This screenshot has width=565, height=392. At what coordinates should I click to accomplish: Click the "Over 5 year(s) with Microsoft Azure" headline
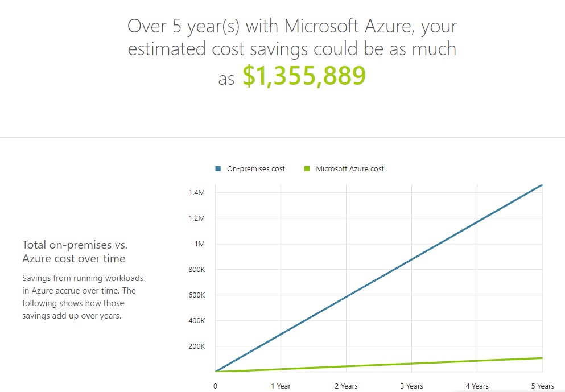pyautogui.click(x=292, y=27)
